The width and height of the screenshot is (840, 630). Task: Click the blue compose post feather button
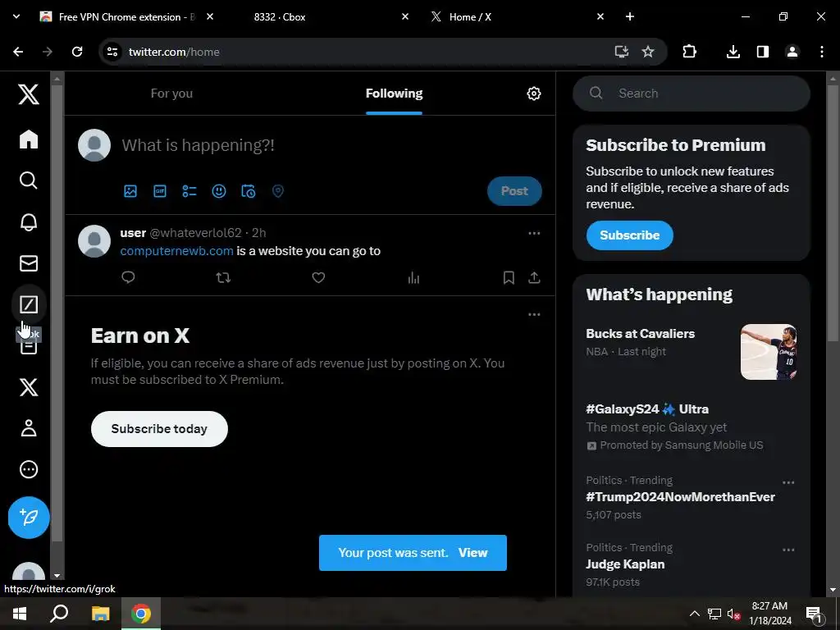[x=29, y=518]
